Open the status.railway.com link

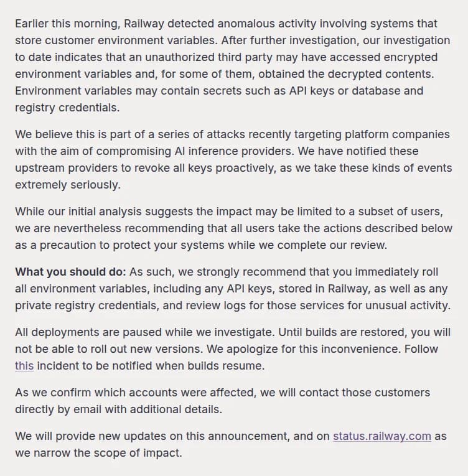click(381, 436)
